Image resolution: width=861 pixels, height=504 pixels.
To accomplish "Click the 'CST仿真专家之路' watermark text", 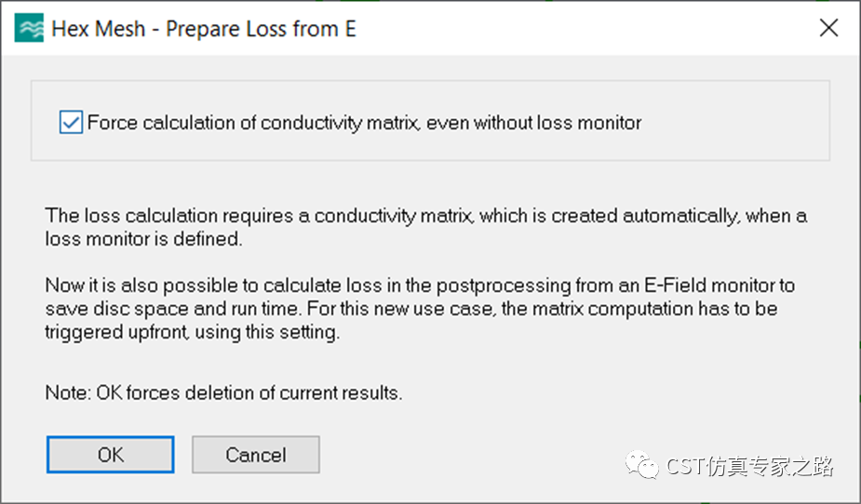I will click(750, 466).
